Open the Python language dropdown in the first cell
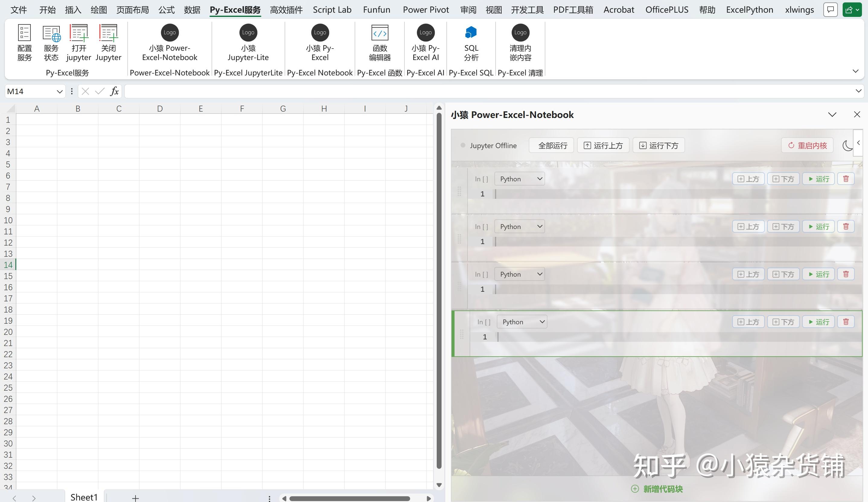Viewport: 868px width, 502px height. click(519, 179)
